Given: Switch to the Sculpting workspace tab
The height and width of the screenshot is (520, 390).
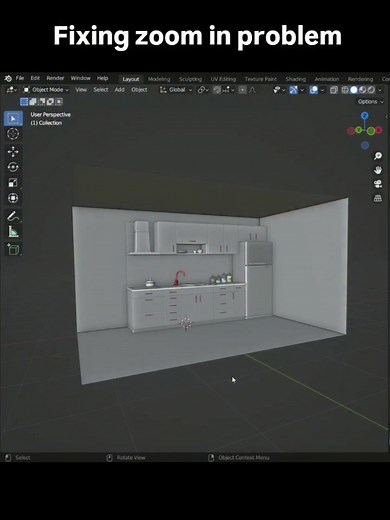Looking at the screenshot, I should 190,79.
